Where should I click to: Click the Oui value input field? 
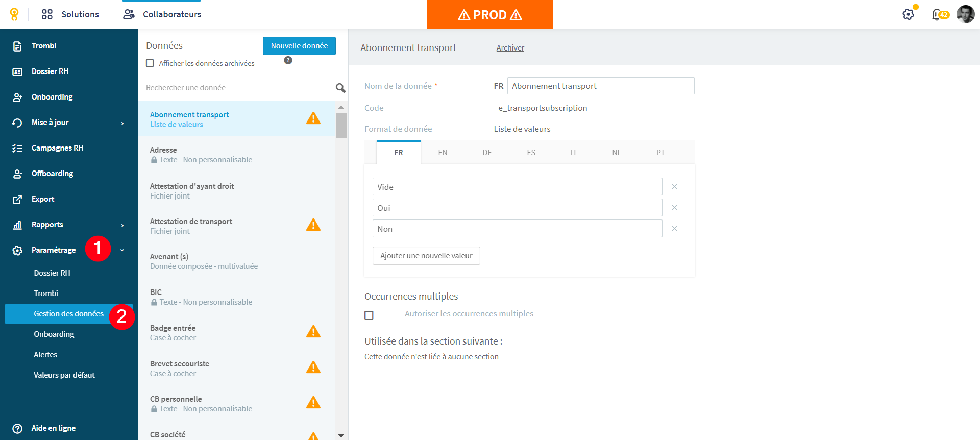518,208
